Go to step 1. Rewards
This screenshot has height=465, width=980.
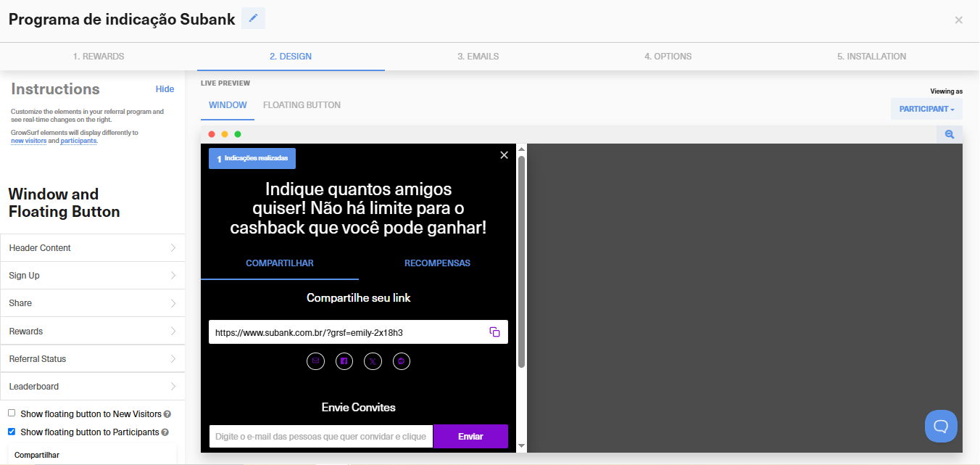pyautogui.click(x=99, y=56)
